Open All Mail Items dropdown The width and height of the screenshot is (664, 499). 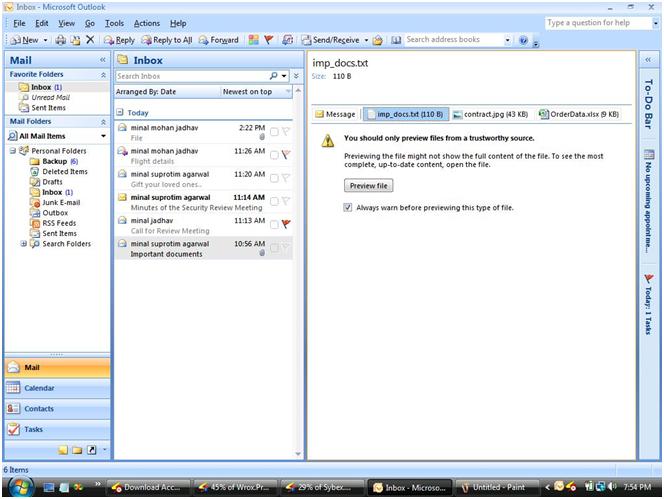[x=103, y=136]
